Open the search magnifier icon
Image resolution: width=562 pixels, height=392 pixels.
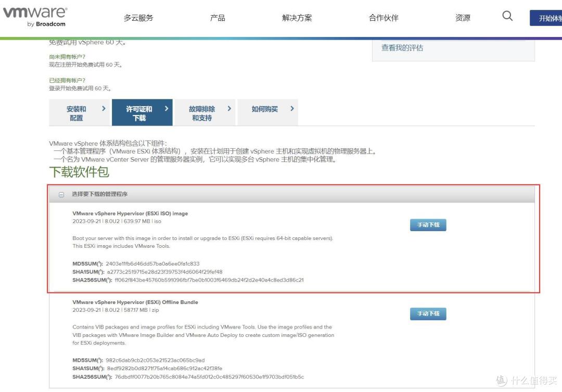tap(507, 16)
